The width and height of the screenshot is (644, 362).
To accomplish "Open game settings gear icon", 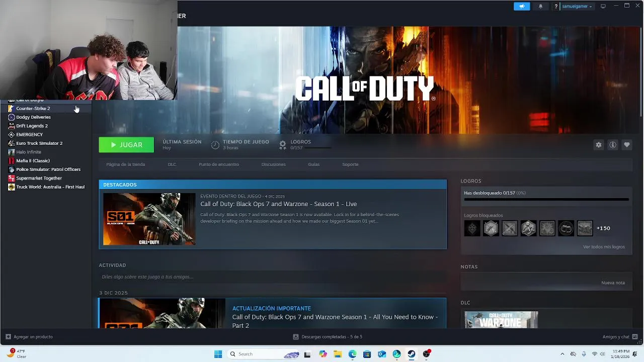I will [x=599, y=145].
